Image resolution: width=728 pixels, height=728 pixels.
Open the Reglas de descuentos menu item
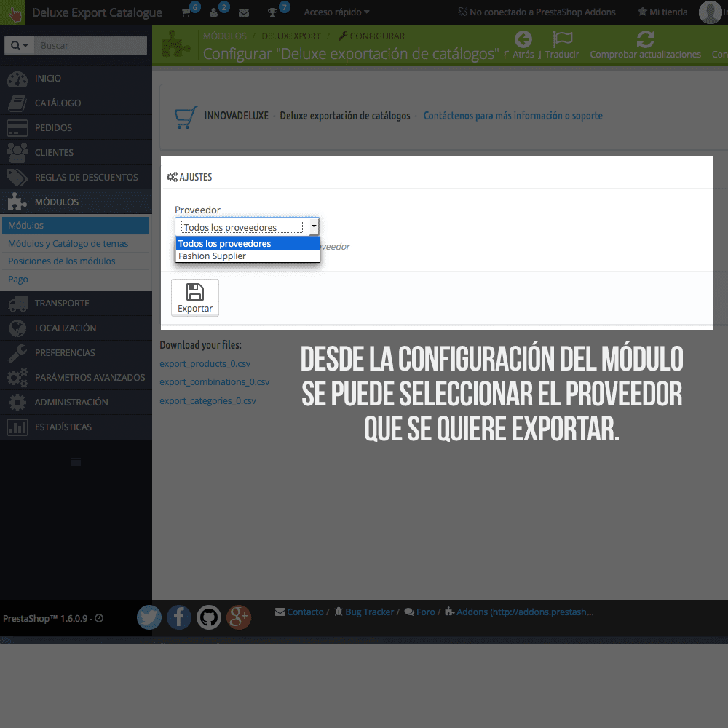76,177
